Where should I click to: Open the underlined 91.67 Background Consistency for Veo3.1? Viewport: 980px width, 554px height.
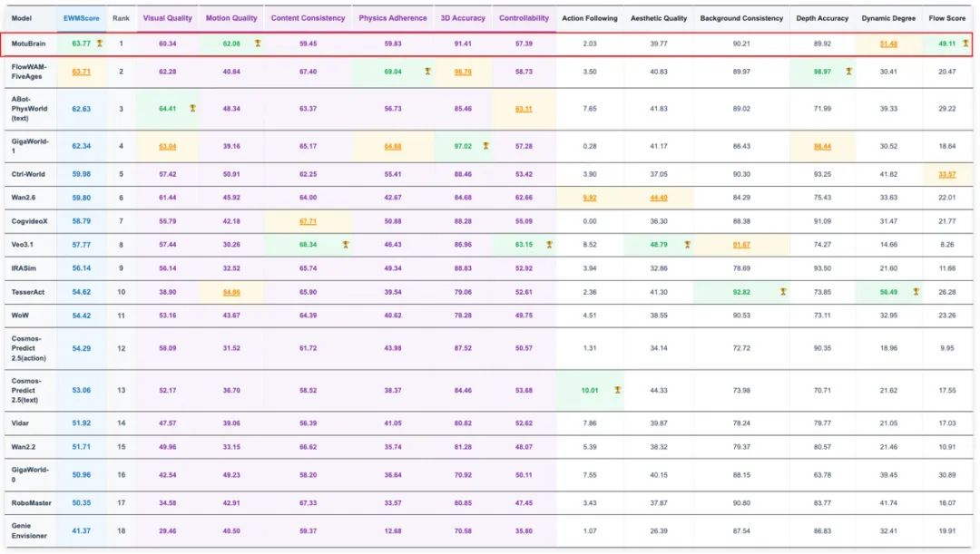point(741,245)
